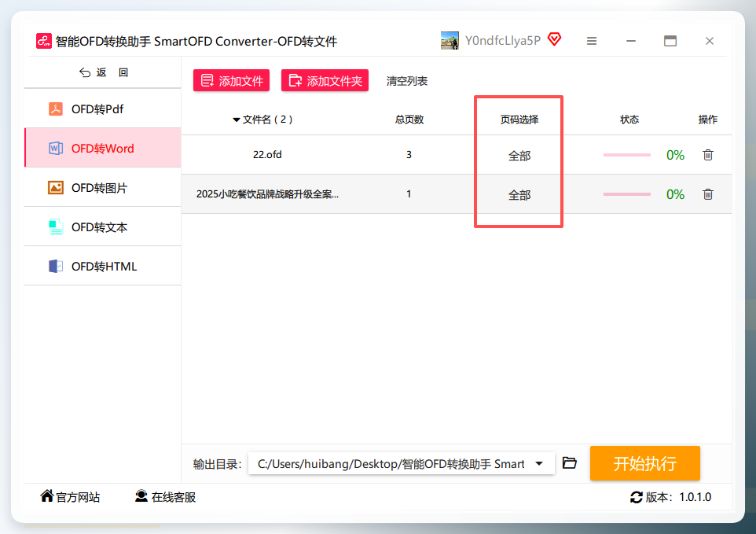Close the SmartOFD Converter window
The width and height of the screenshot is (756, 534).
pos(709,41)
